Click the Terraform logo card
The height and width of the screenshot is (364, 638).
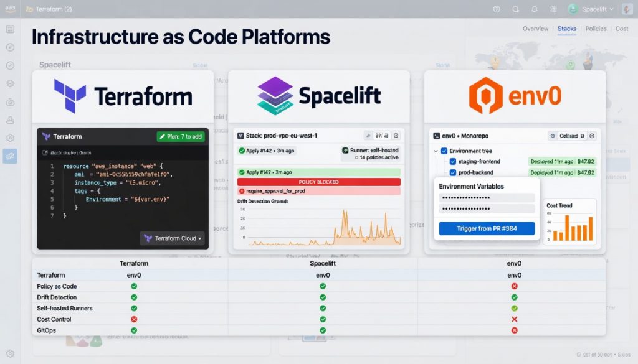[123, 96]
